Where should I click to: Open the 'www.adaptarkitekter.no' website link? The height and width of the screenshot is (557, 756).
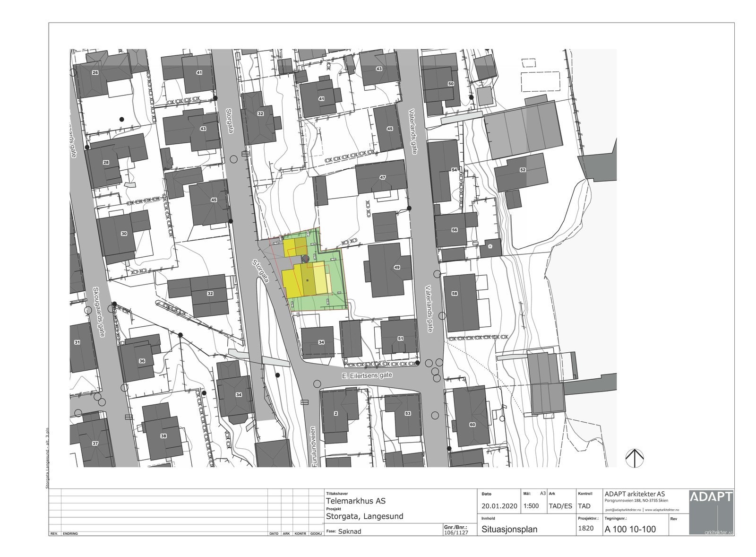click(x=661, y=510)
